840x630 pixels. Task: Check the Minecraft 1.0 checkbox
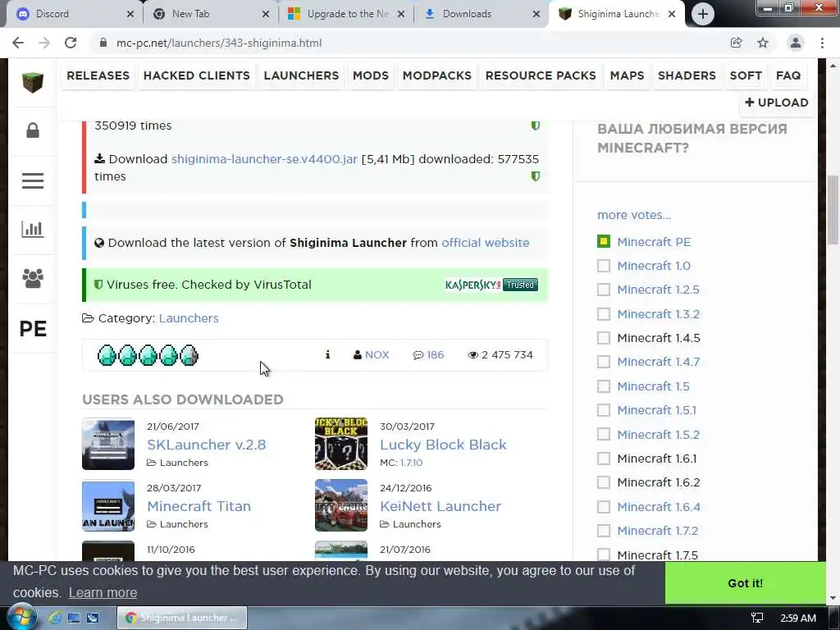(x=603, y=266)
